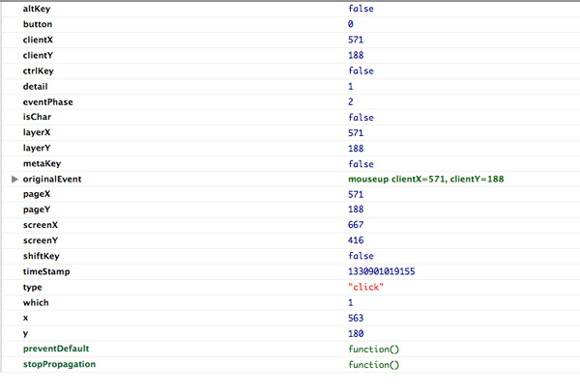Select the shiftKey property name
Viewport: 580px width, 392px height.
41,256
